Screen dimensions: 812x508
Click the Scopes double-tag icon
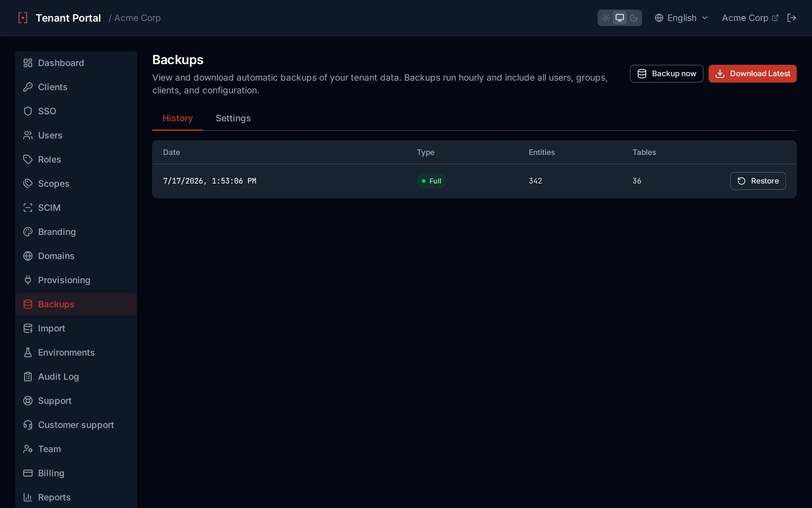coord(28,184)
